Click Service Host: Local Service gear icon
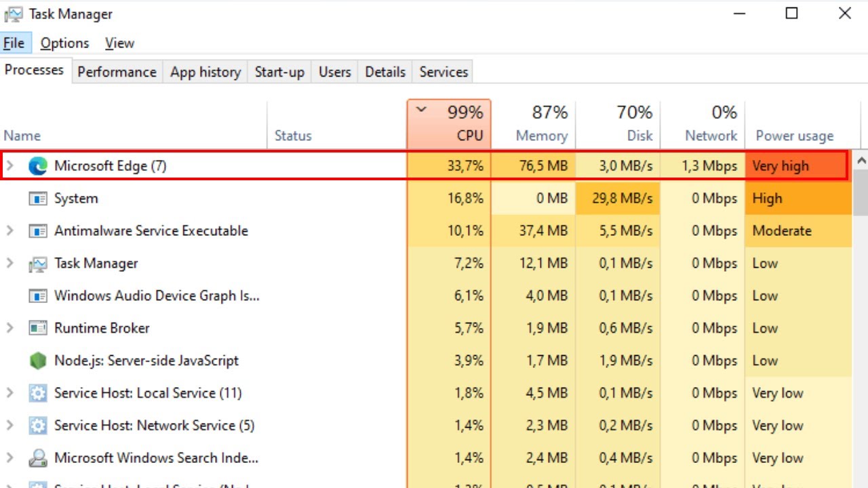This screenshot has height=488, width=868. pos(38,393)
